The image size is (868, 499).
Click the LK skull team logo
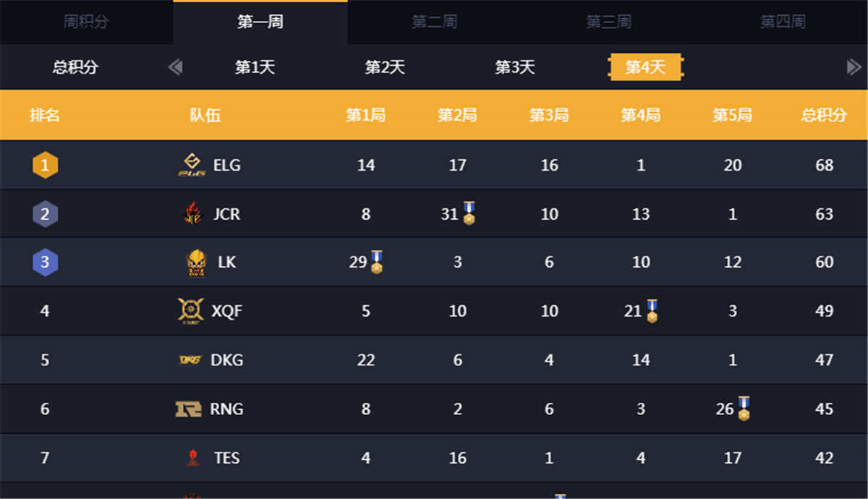(196, 263)
